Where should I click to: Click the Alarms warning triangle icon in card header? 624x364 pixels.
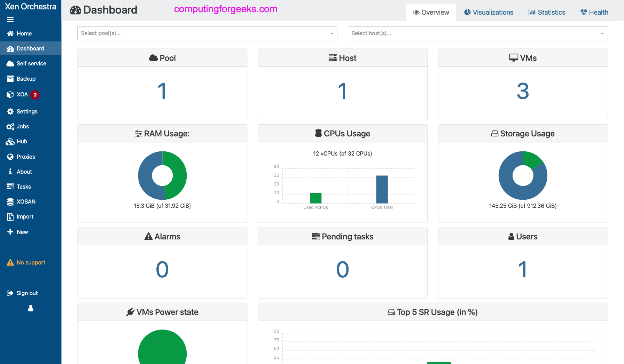coord(148,237)
